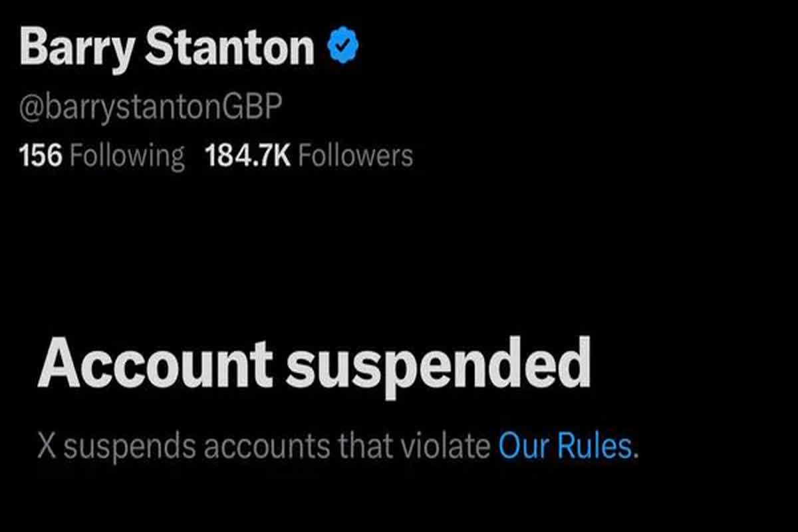Open the 184.7K Followers list
Image resolution: width=798 pixels, height=532 pixels.
coord(309,156)
